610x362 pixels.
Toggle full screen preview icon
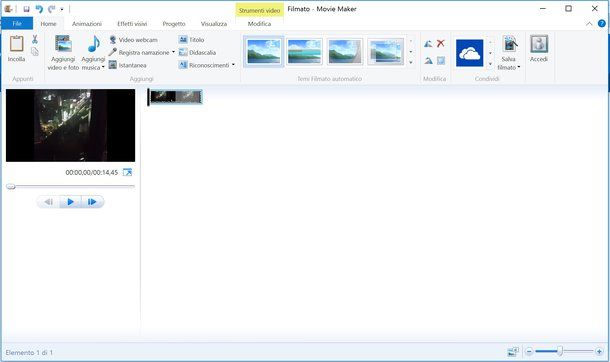pyautogui.click(x=127, y=172)
